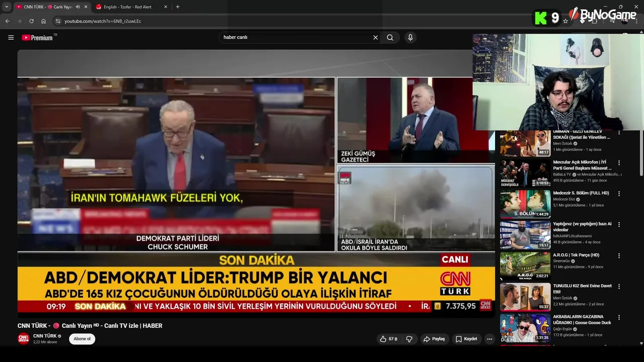644x362 pixels.
Task: Like the video showing 57 B
Action: (389, 339)
